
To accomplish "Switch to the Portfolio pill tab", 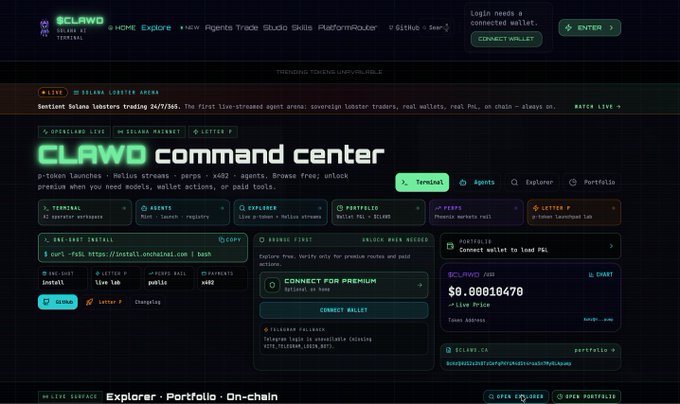I will click(x=592, y=182).
